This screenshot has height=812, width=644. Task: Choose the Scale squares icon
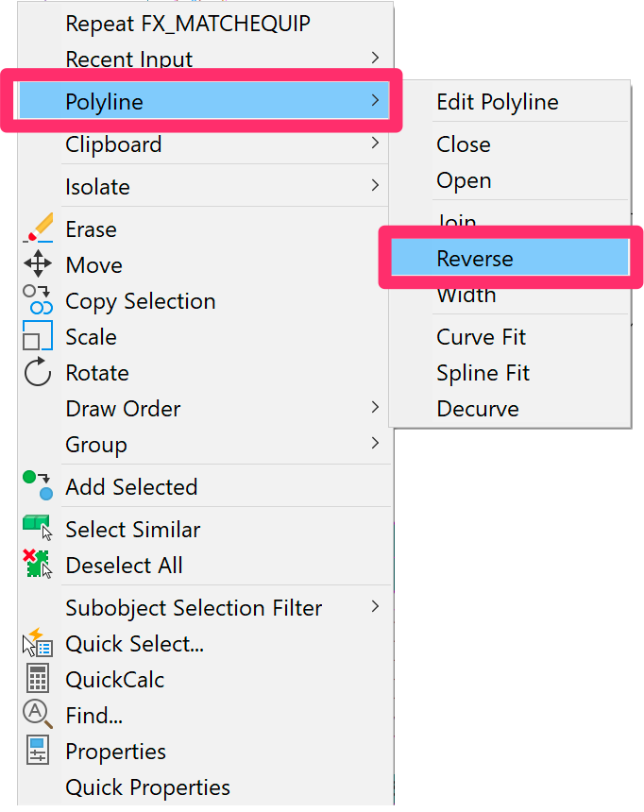(38, 335)
